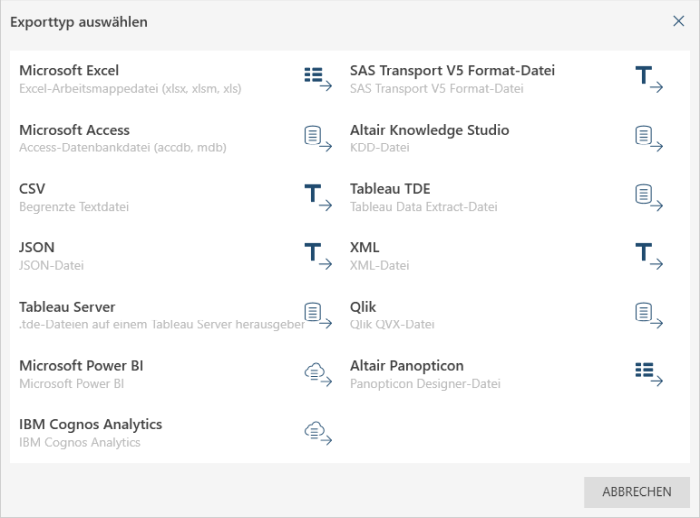Click the Microsoft Access database export icon
Image resolution: width=700 pixels, height=518 pixels.
317,138
